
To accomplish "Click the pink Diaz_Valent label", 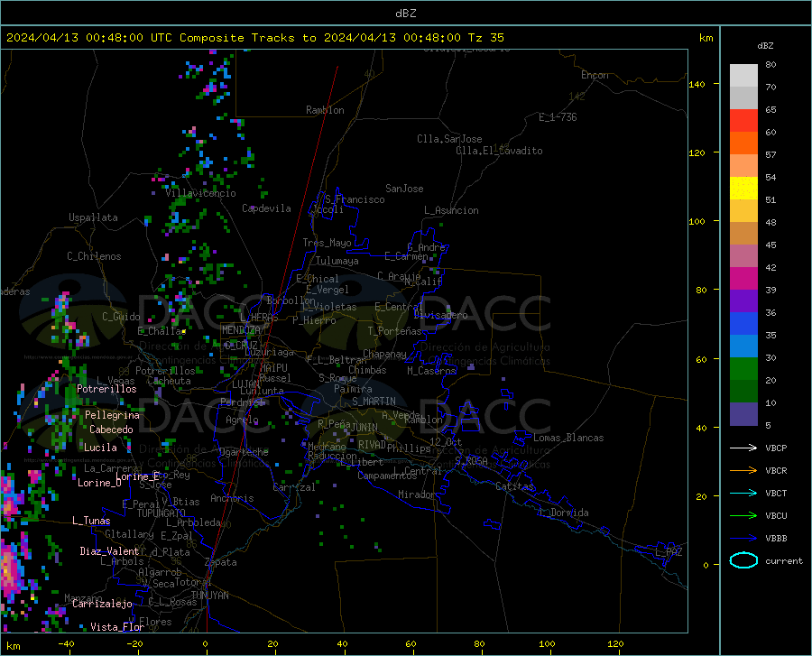I will tap(109, 551).
